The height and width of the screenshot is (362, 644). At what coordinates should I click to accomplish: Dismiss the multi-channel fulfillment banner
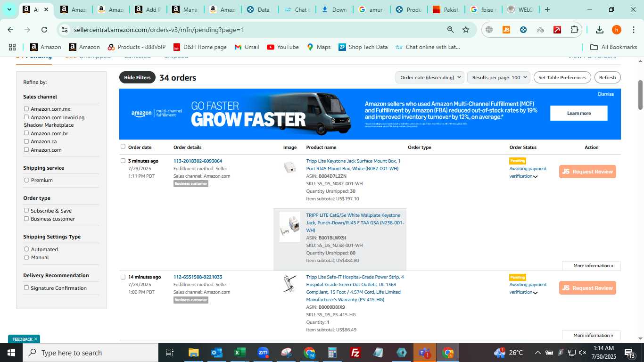[x=605, y=94]
